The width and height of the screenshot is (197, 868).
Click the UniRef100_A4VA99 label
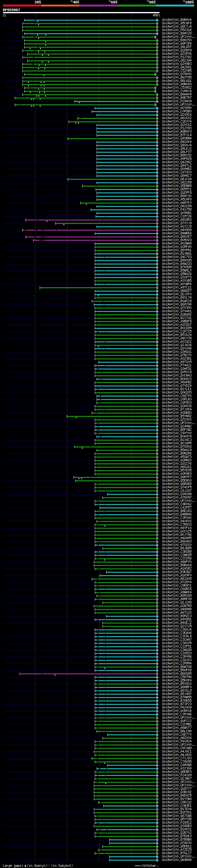tap(177, 230)
